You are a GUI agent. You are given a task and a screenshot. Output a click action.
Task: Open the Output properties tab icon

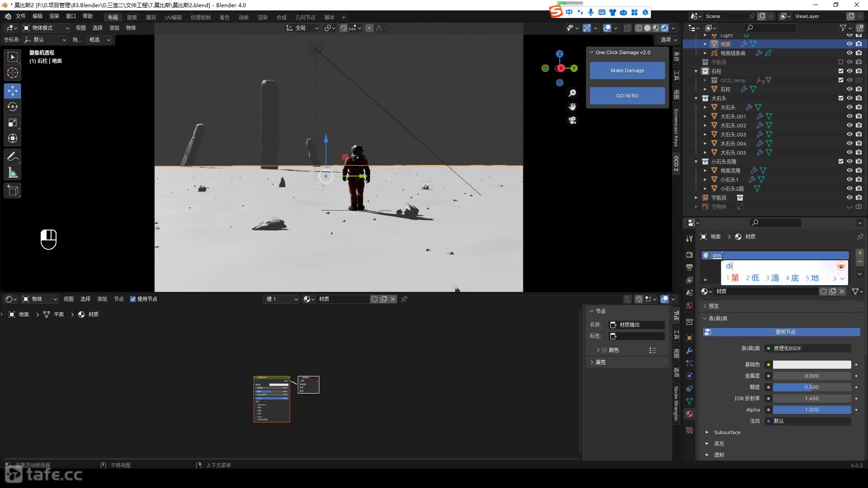[689, 267]
